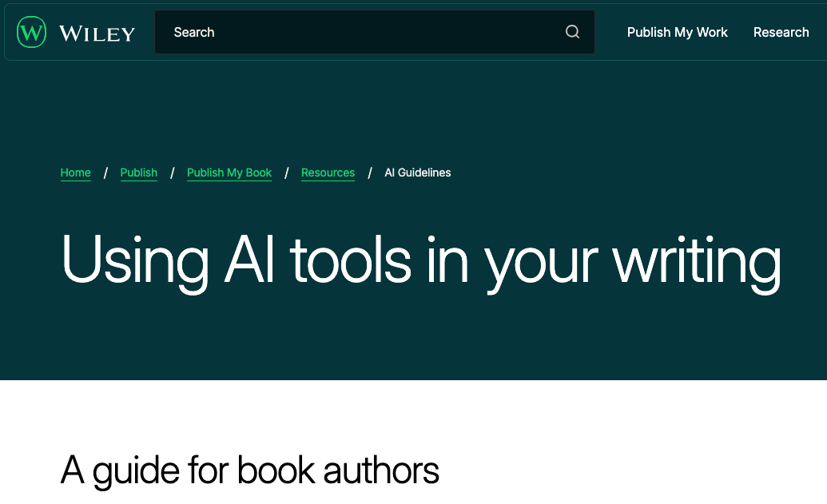The height and width of the screenshot is (504, 827).
Task: Open the Publish My Book breadcrumb
Action: pyautogui.click(x=229, y=173)
